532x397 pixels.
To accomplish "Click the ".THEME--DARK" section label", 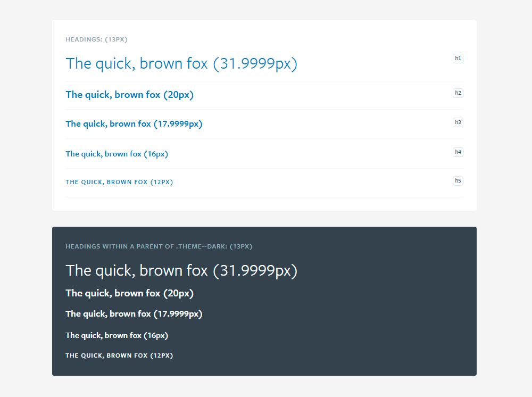I will 159,246.
